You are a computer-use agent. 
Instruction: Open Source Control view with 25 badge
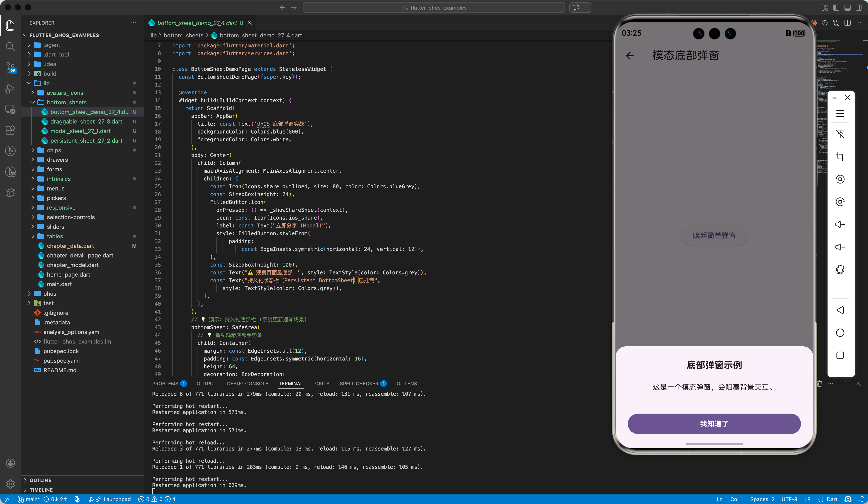point(10,67)
